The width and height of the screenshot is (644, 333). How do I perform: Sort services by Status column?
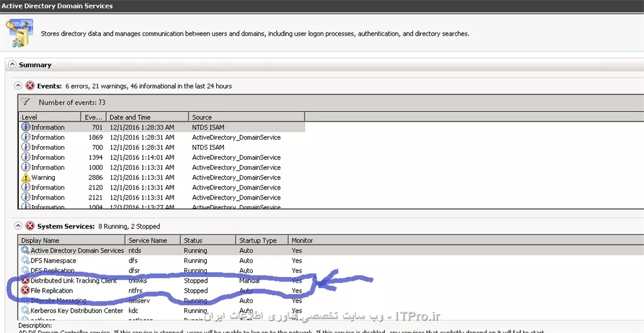208,240
